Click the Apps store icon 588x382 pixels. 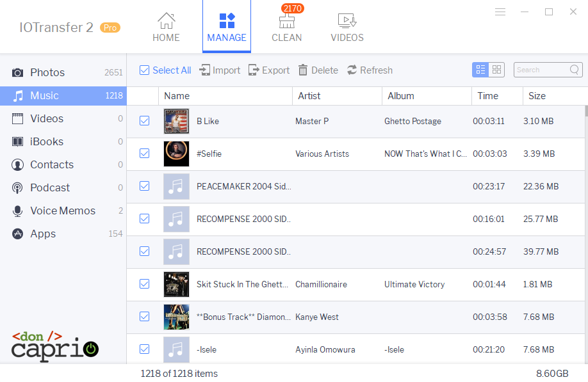pos(17,234)
